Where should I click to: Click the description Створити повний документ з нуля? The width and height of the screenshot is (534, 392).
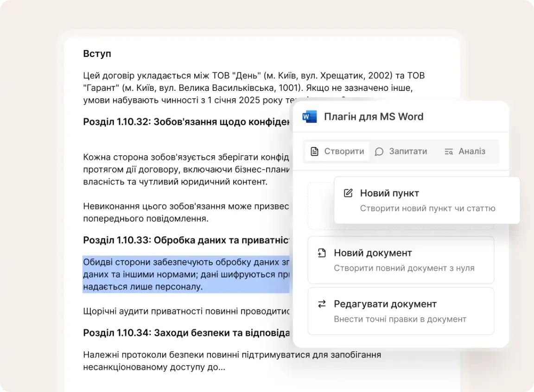(404, 268)
